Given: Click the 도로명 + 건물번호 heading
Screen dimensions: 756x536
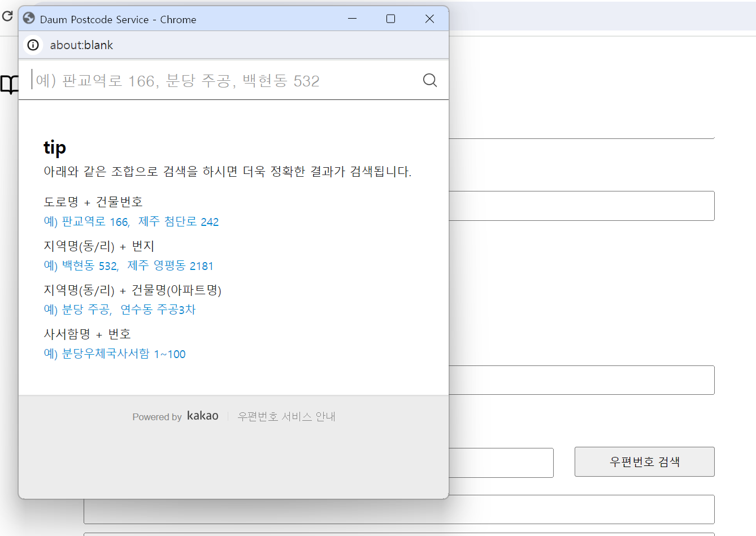Looking at the screenshot, I should coord(93,202).
